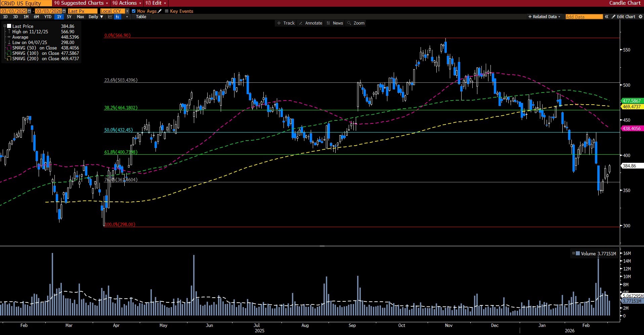Open the Actions menu

[x=127, y=3]
